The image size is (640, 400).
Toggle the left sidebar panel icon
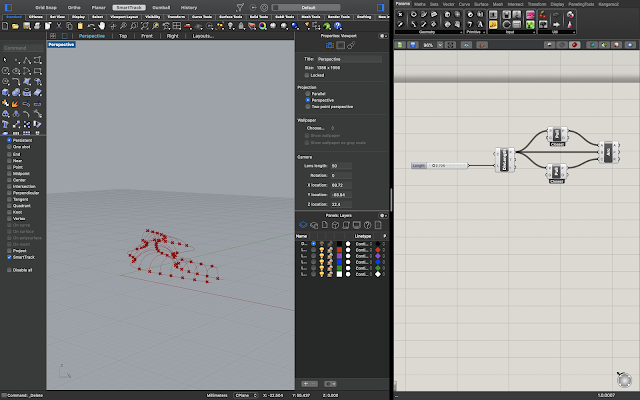tap(8, 7)
